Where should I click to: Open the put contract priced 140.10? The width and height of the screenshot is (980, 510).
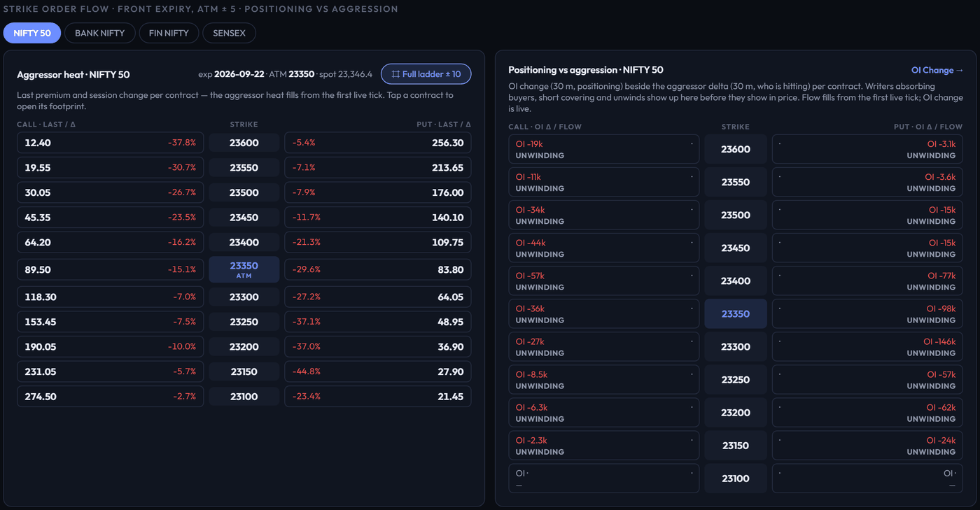click(378, 218)
